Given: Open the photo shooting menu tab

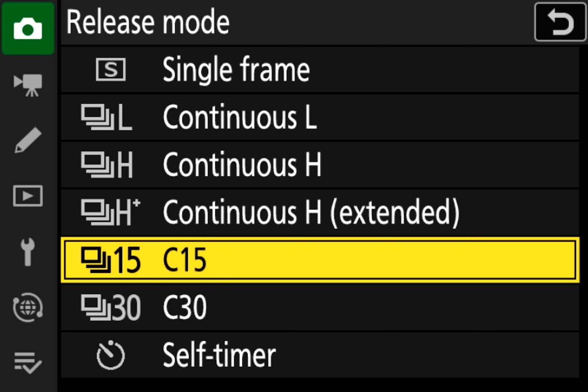Looking at the screenshot, I should pos(28,29).
